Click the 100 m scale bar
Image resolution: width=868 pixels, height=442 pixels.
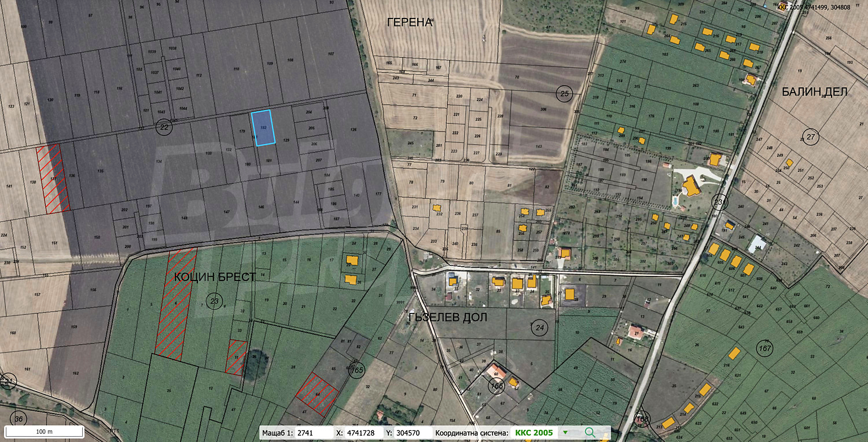44,432
